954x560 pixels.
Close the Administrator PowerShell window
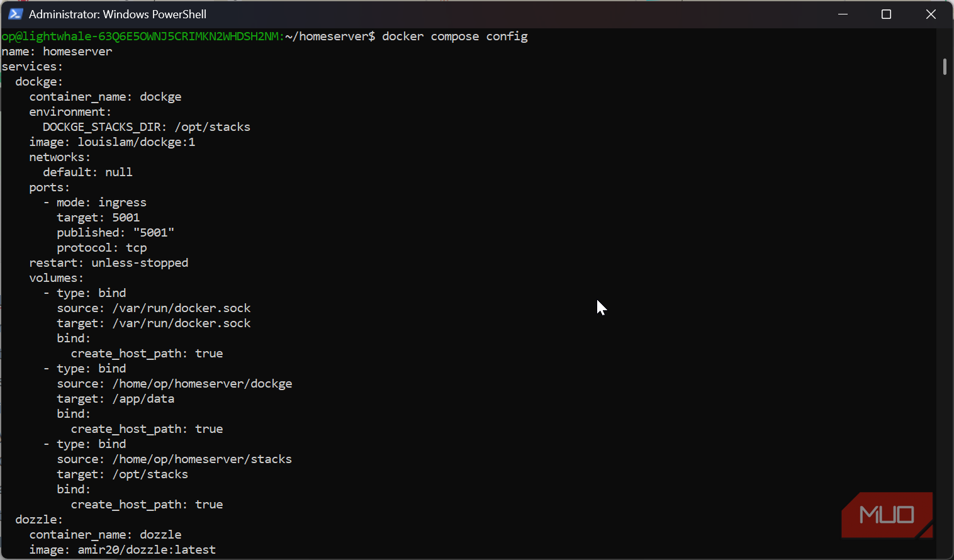click(931, 14)
